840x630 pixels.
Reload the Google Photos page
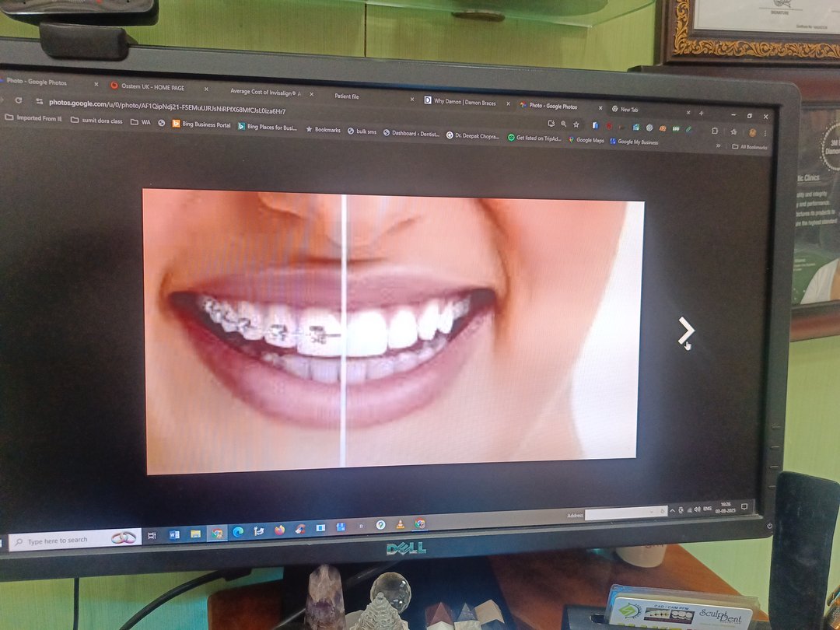(x=18, y=100)
